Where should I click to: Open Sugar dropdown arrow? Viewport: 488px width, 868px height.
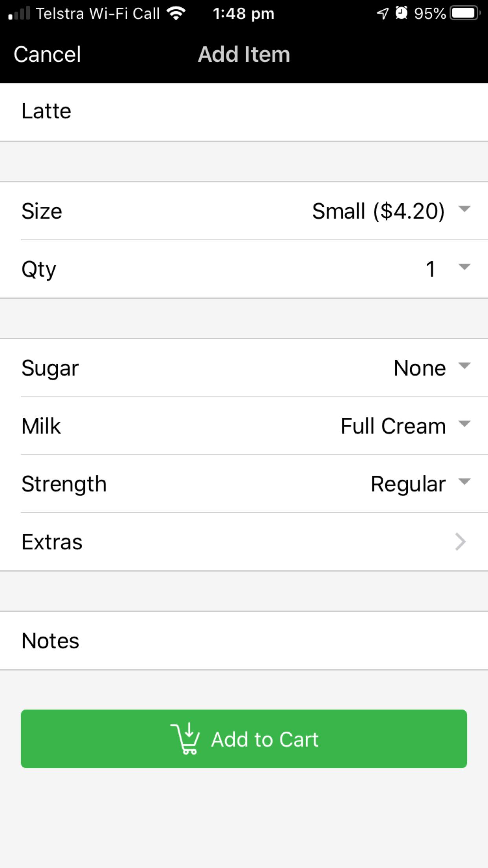464,366
